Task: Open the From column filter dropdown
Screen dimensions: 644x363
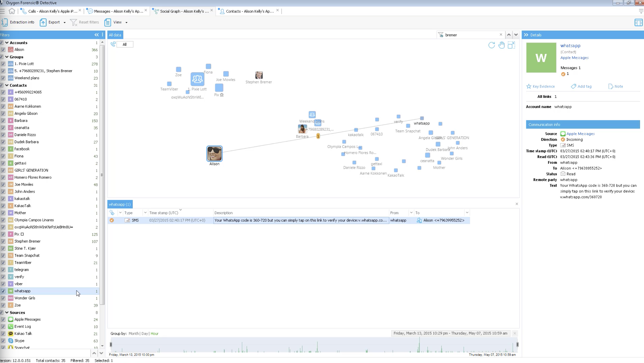Action: (x=411, y=213)
